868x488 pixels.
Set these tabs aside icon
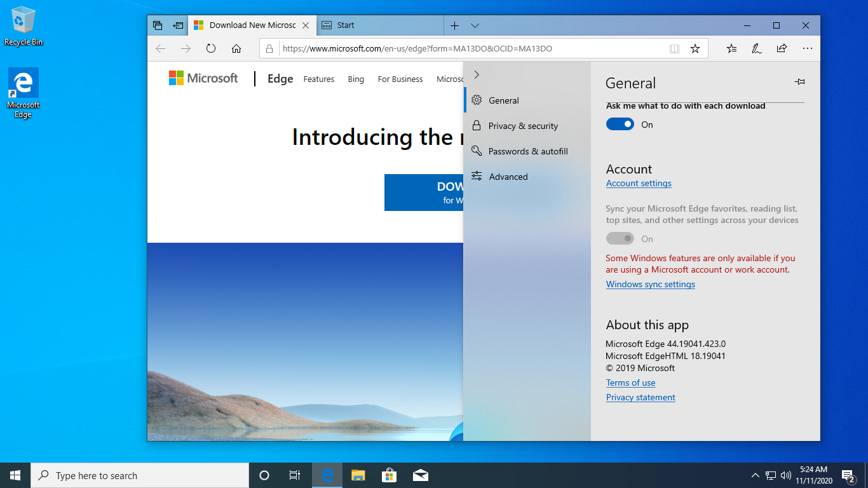coord(178,25)
